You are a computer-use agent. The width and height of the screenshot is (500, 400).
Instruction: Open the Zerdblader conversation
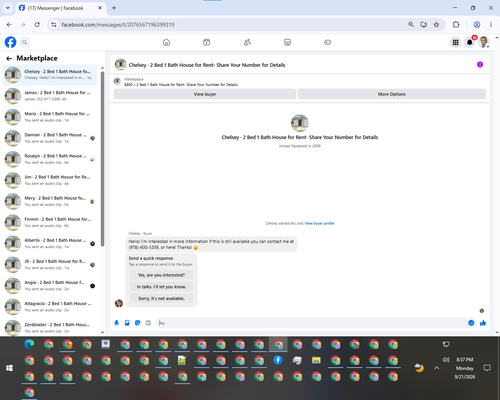[50, 327]
